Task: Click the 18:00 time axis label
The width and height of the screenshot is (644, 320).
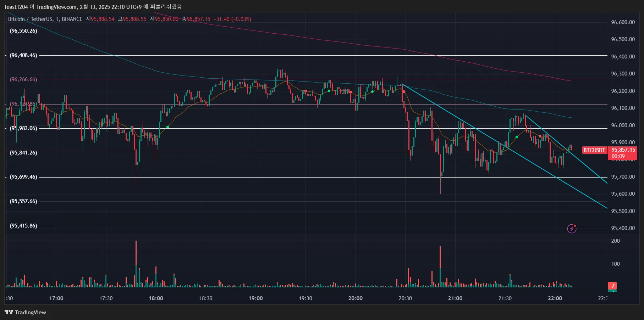Action: pyautogui.click(x=156, y=298)
